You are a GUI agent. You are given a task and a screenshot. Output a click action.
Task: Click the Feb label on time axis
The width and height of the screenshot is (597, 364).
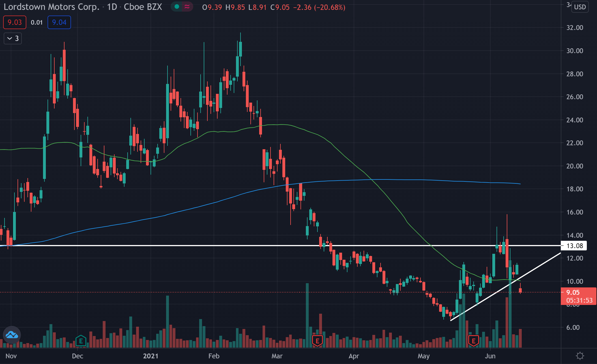click(x=214, y=356)
